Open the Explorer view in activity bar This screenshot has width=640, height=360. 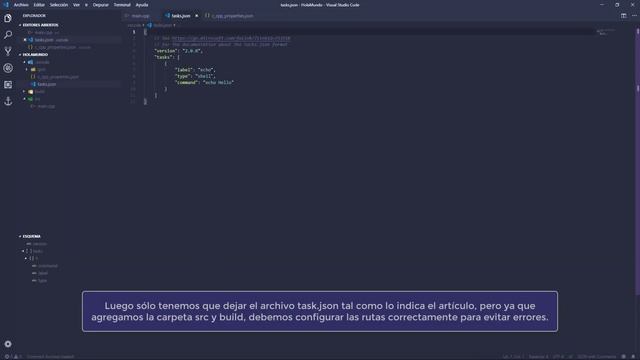[x=8, y=18]
